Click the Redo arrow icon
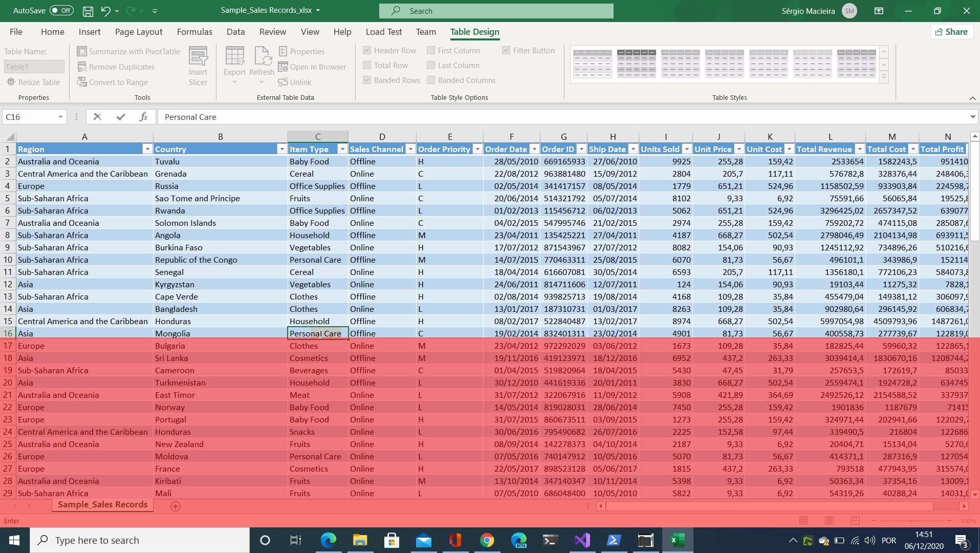 click(x=130, y=11)
